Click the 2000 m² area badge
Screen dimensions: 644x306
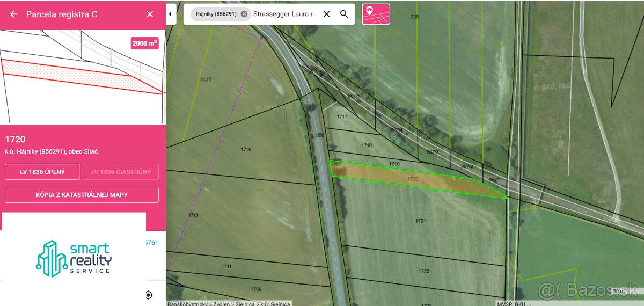tap(144, 43)
